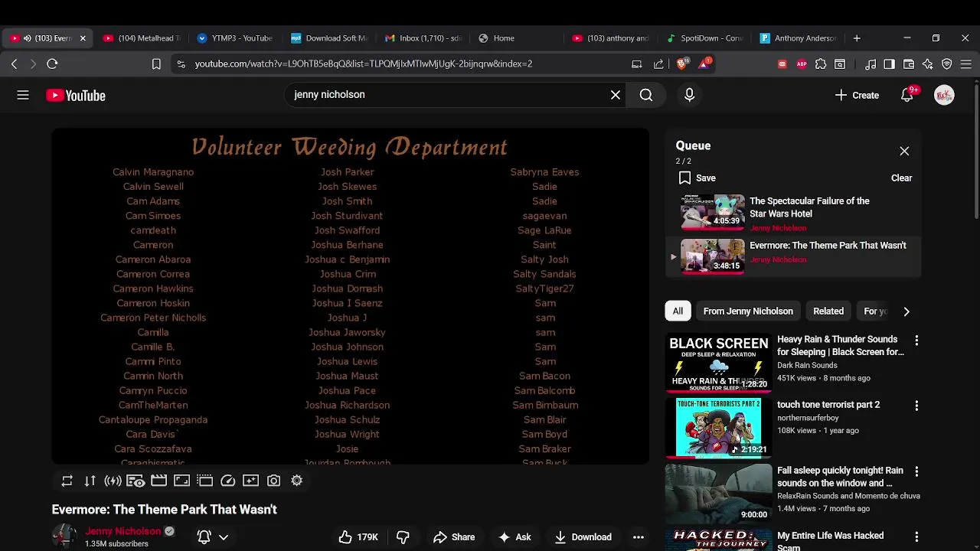
Task: Close the Queue panel
Action: coord(904,151)
